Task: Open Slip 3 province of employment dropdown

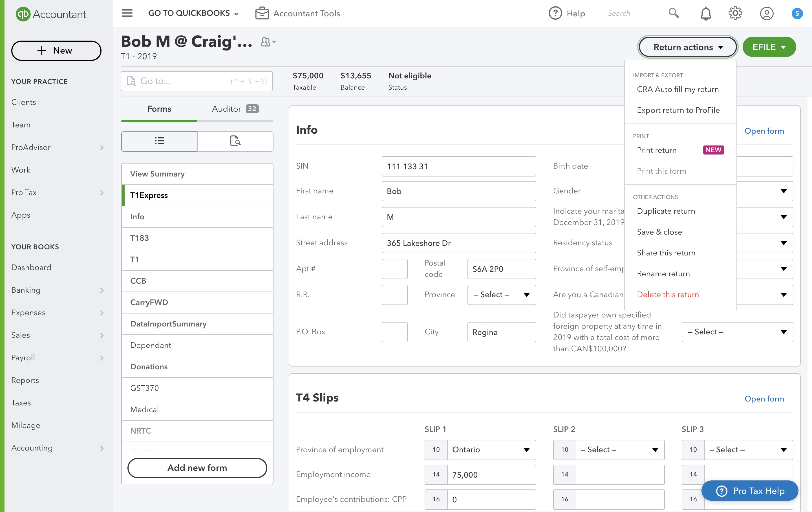Action: [749, 450]
